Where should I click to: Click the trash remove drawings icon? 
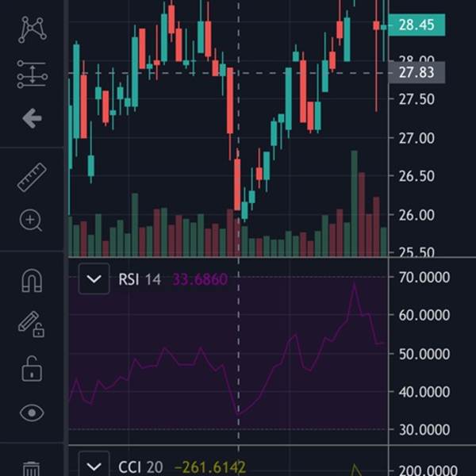[32, 469]
